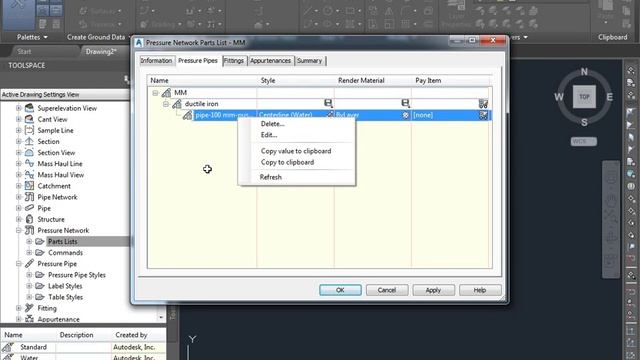Click the Name column header in dialog

pos(202,80)
